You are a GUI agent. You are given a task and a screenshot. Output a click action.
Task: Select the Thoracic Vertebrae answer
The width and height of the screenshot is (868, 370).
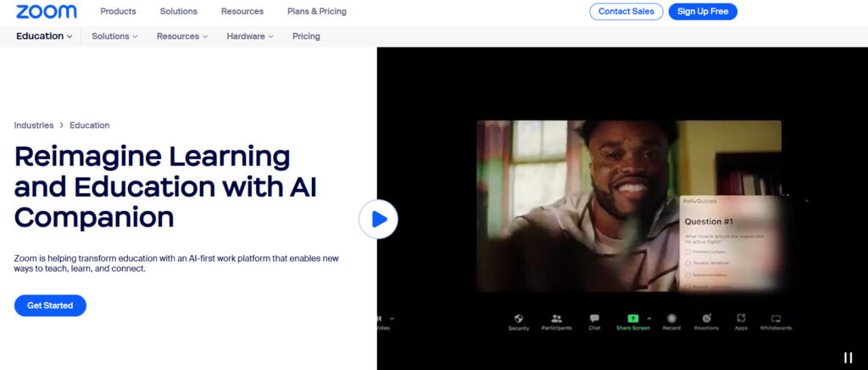point(688,263)
